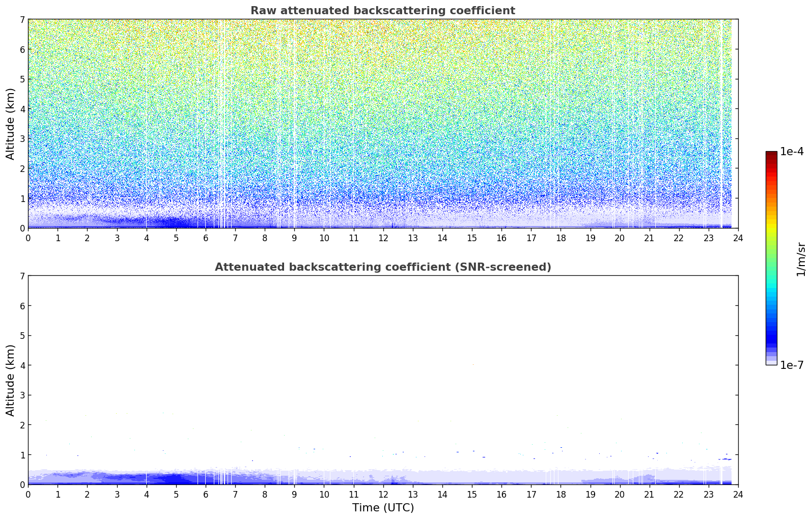Select the "Time (UTC)" x-axis label
Viewport: 812px width, 519px height.
(x=383, y=508)
